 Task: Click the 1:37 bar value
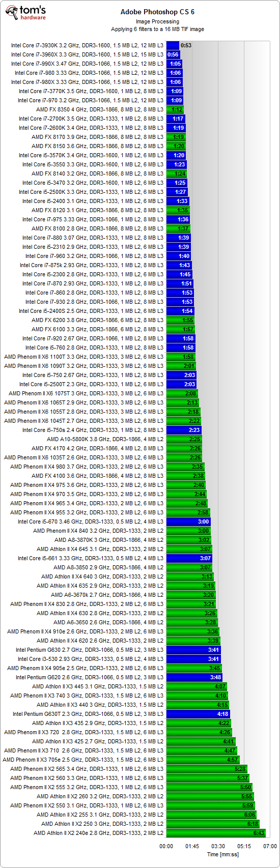(183, 228)
